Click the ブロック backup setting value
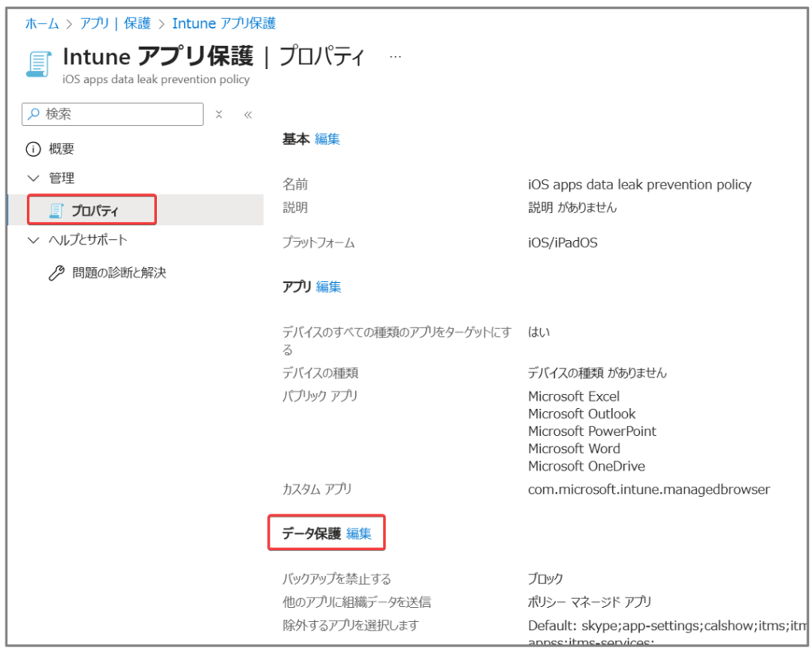 [546, 578]
